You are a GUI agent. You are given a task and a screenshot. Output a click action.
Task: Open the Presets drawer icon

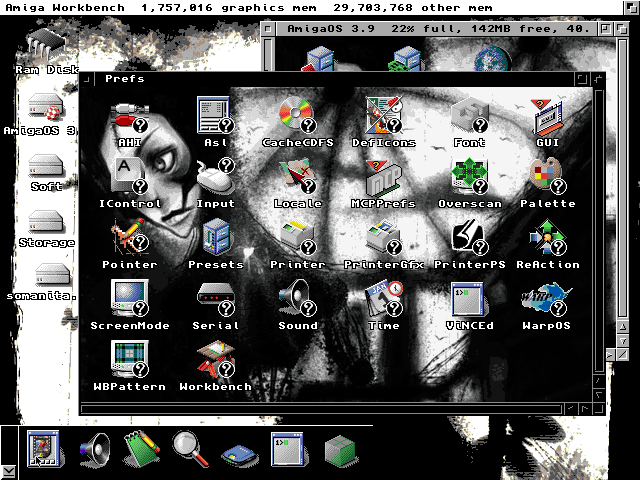[216, 237]
